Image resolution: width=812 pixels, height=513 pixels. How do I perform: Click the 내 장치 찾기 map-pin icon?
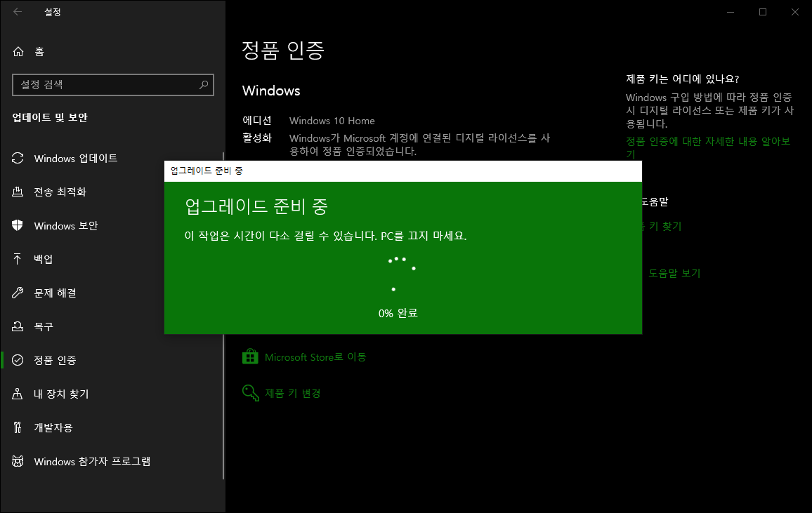coord(18,394)
